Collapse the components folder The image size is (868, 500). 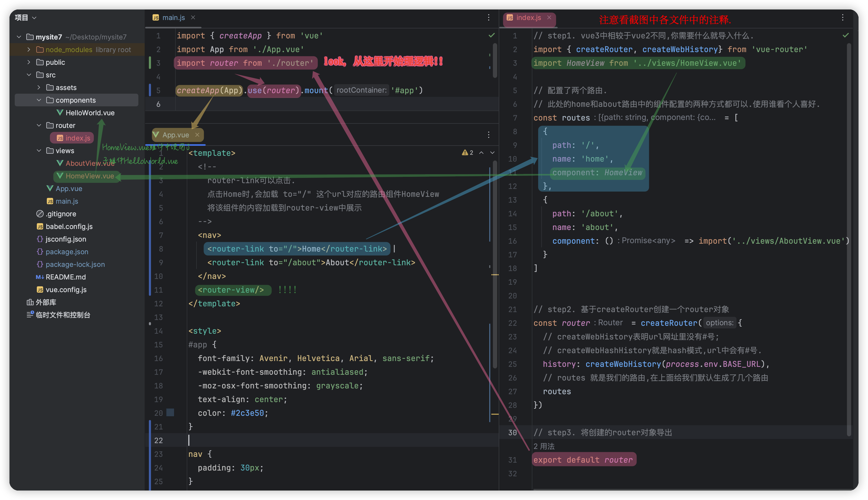[x=39, y=100]
